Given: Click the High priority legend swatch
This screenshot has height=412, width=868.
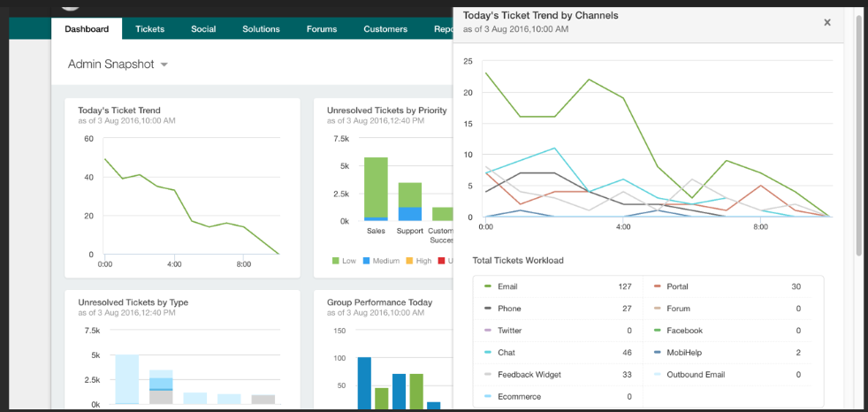Looking at the screenshot, I should pyautogui.click(x=410, y=260).
